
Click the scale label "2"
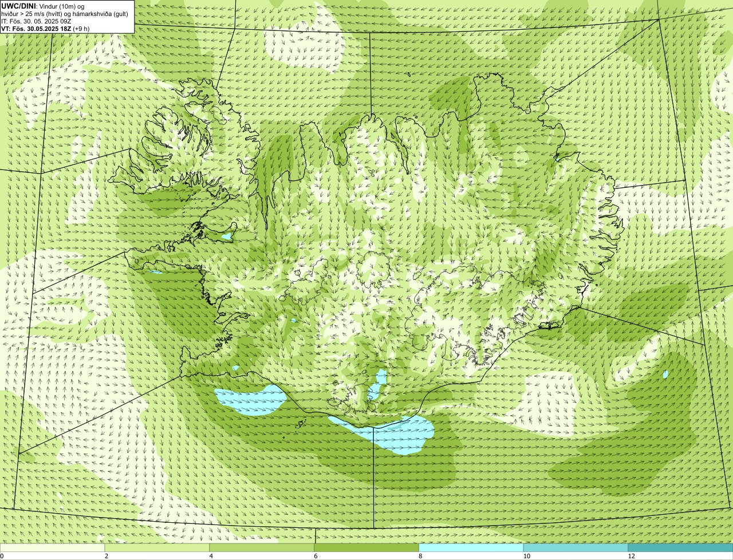(x=107, y=556)
